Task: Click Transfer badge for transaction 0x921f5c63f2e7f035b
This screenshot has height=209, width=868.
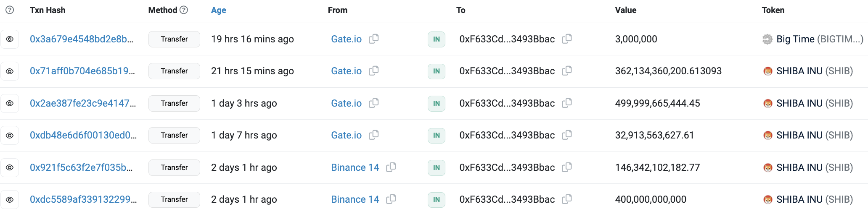Action: tap(174, 167)
